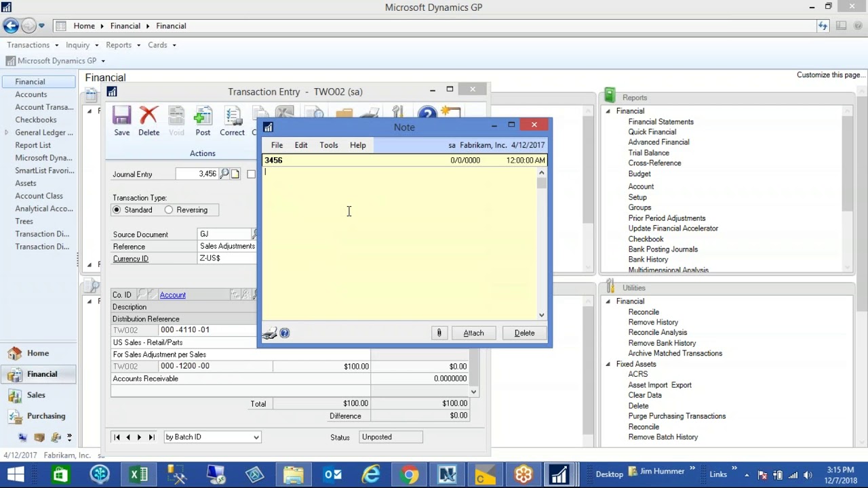The image size is (868, 488).
Task: Open the Transactions menu dropdown
Action: (x=33, y=45)
